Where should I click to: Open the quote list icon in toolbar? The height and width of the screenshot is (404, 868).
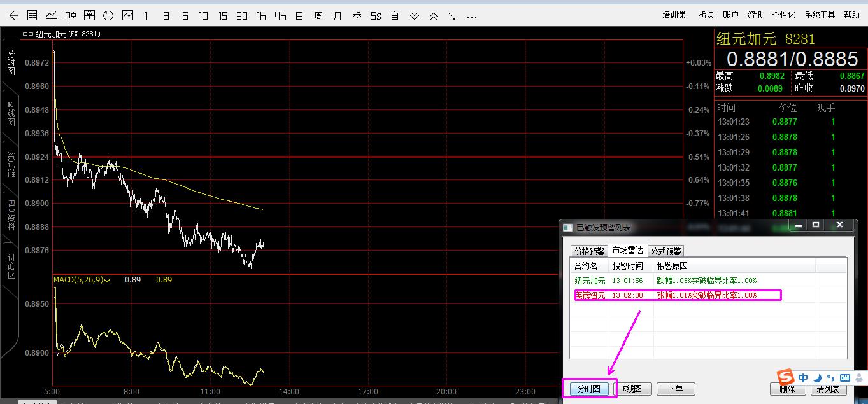[x=32, y=15]
